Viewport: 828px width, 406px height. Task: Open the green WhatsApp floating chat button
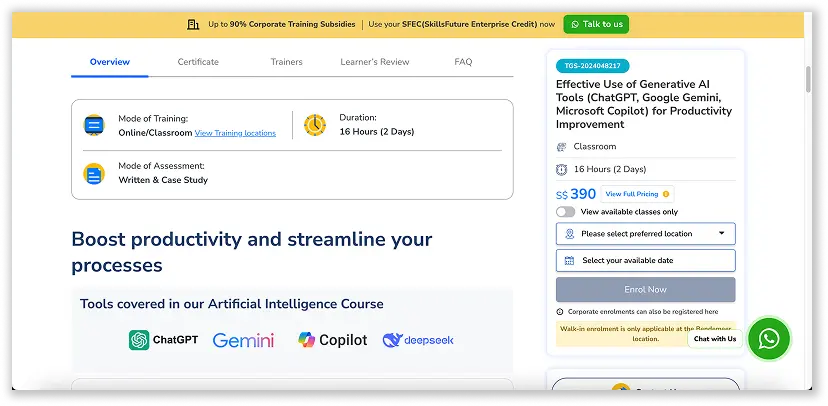tap(769, 338)
